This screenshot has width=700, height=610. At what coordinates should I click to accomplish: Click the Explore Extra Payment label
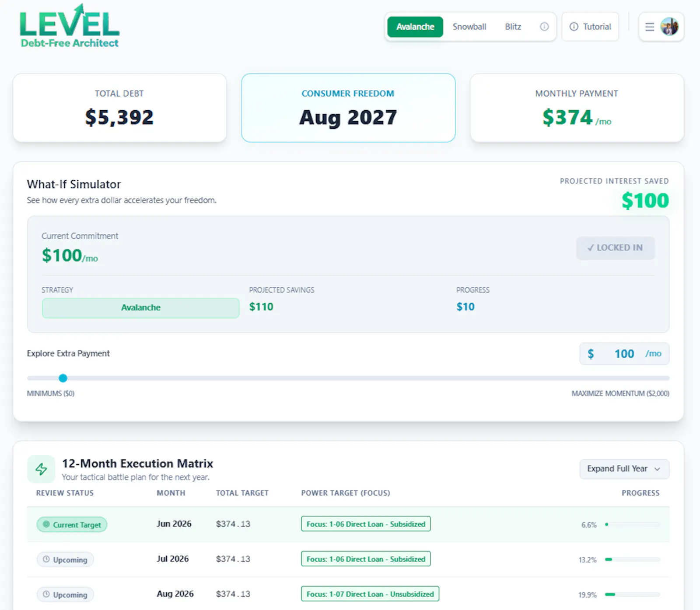point(68,353)
